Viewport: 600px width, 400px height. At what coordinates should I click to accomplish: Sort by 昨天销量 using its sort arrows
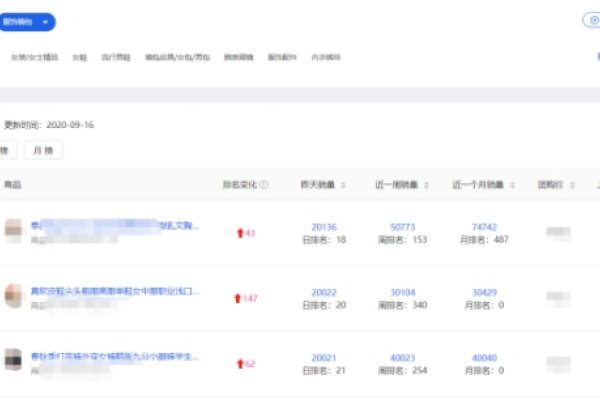click(345, 185)
